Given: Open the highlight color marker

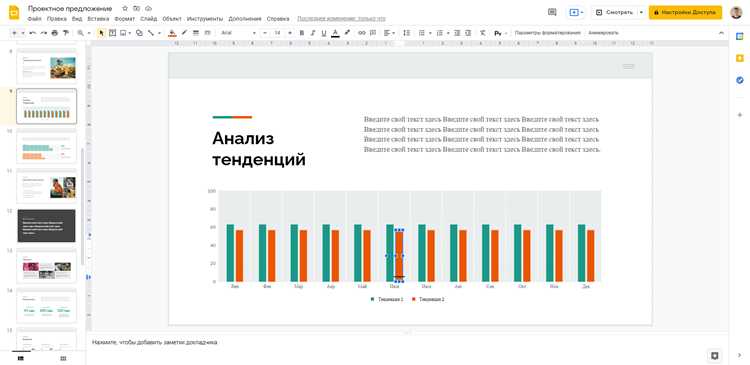Looking at the screenshot, I should coord(347,33).
